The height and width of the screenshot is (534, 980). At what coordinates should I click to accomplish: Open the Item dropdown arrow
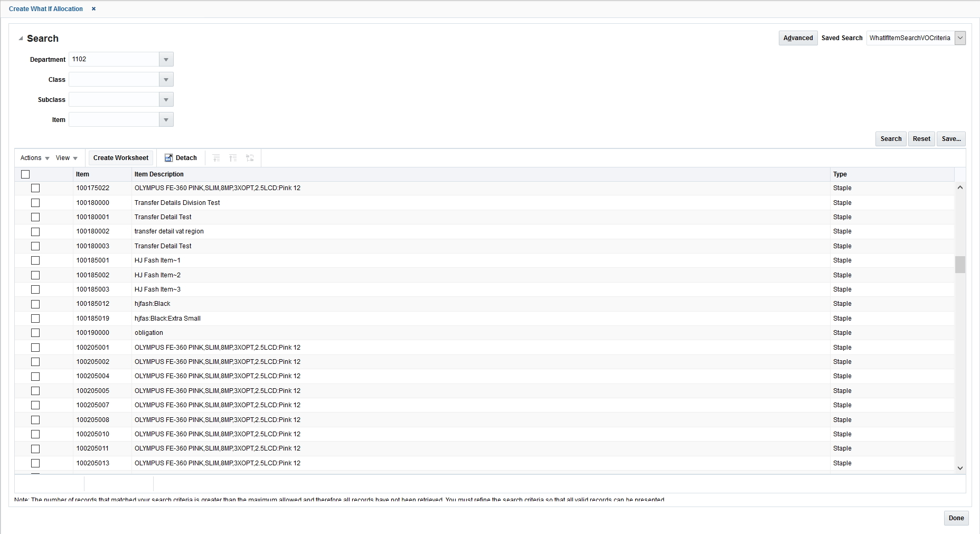coord(166,119)
